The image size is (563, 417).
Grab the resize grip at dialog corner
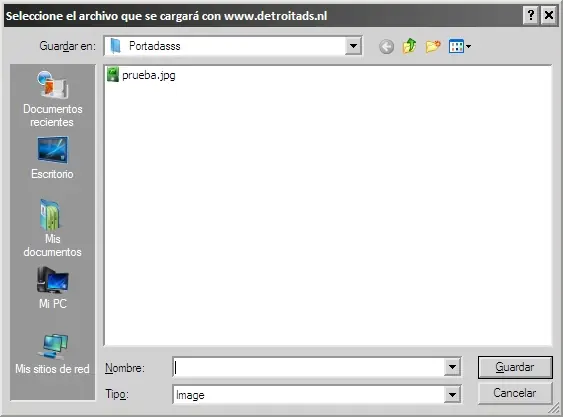(555, 408)
